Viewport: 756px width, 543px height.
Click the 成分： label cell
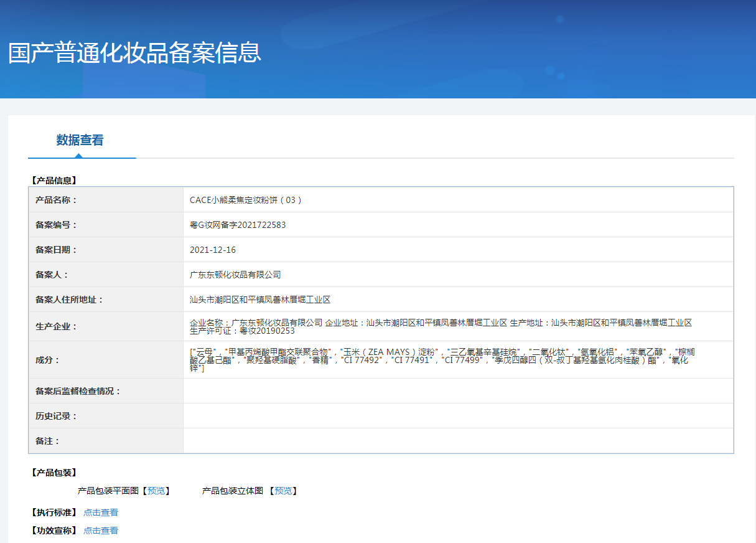[x=106, y=360]
